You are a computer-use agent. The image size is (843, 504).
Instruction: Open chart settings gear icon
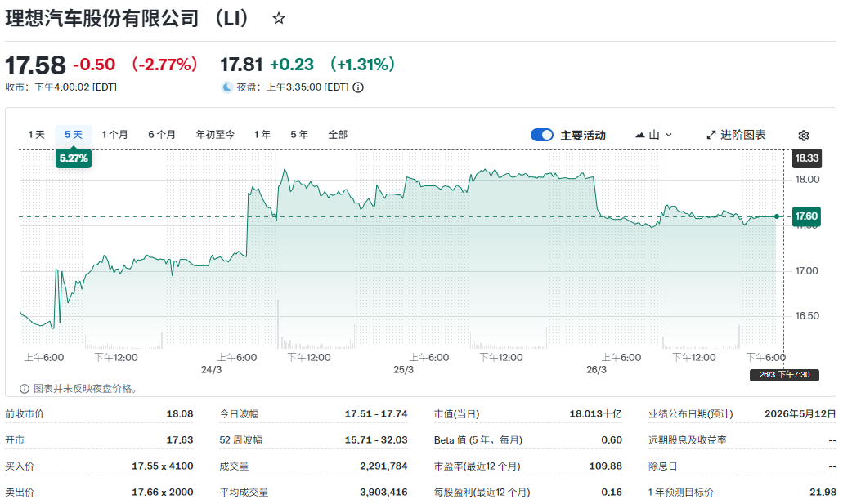coord(804,135)
